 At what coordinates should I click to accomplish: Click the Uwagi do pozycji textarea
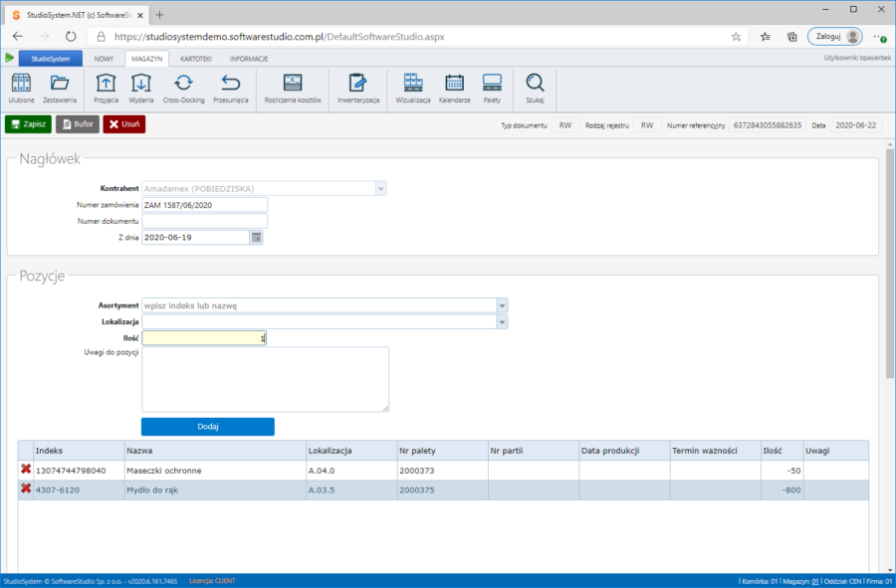pyautogui.click(x=265, y=379)
